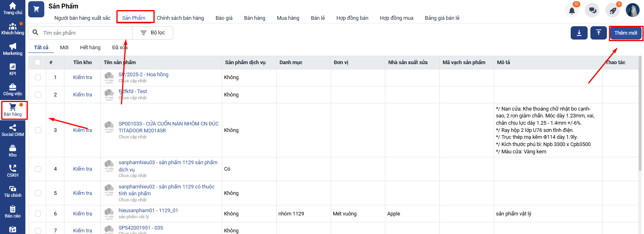Screen dimensions: 644x234
Task: Open the Trang chủ home icon
Action: (12, 8)
